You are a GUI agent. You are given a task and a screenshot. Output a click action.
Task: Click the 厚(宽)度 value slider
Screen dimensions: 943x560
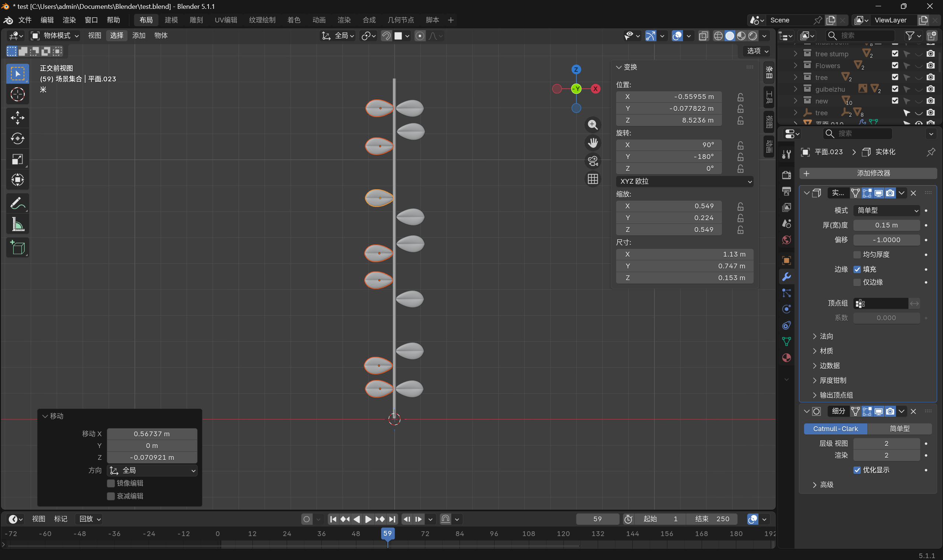(x=886, y=225)
